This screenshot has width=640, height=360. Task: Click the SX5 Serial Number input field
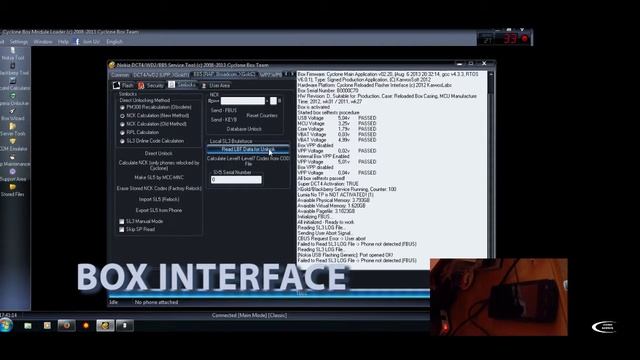click(236, 180)
